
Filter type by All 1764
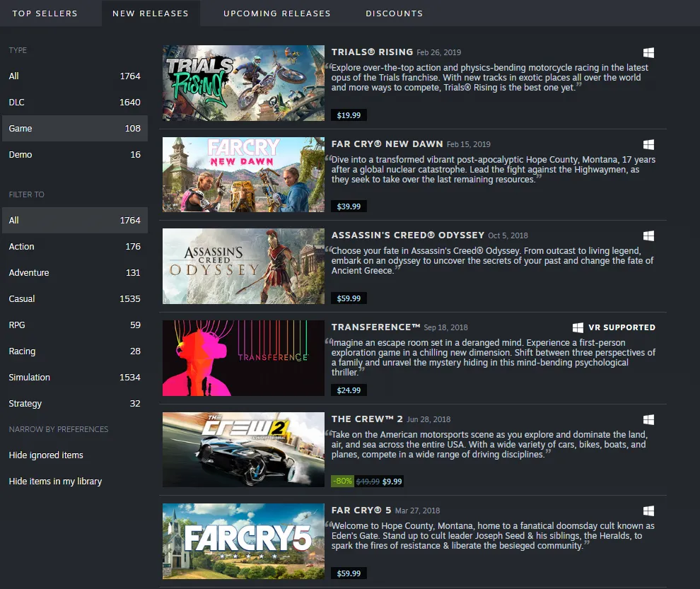tap(74, 76)
